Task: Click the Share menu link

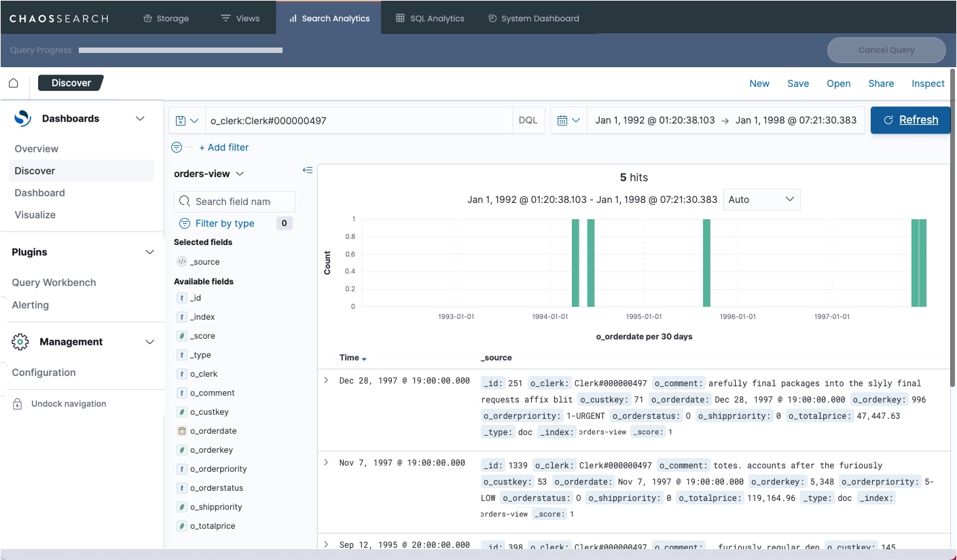Action: [881, 83]
